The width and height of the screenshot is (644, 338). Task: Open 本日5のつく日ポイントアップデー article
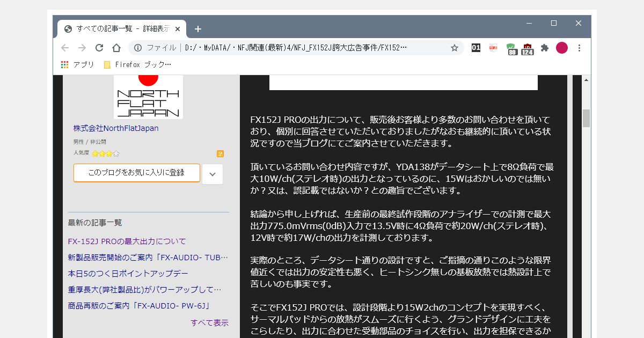point(128,274)
